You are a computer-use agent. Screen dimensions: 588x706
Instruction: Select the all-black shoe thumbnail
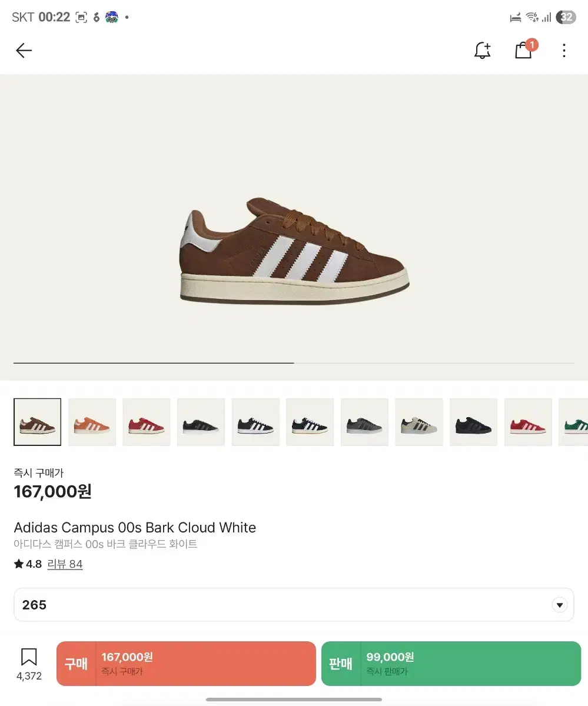[x=473, y=422]
